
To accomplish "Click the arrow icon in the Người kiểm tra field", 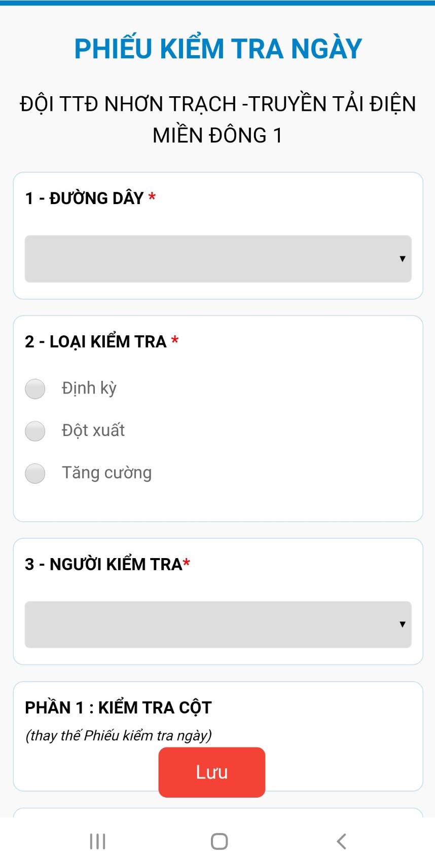I will pos(402,624).
